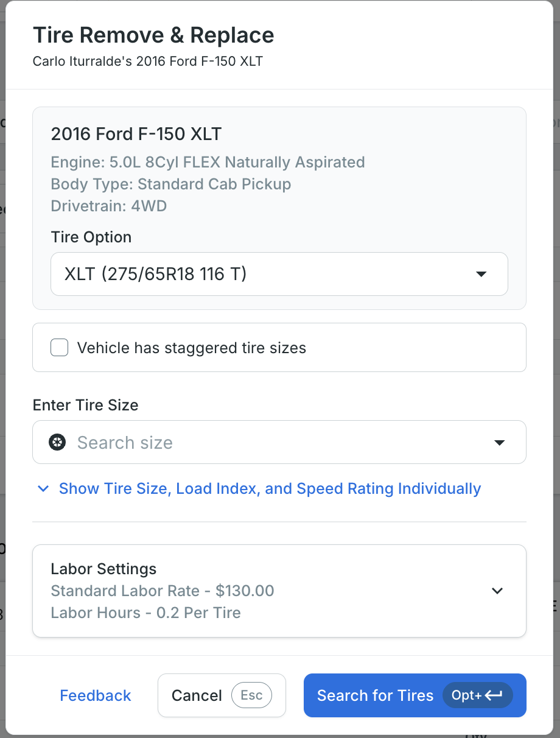Expand individual tire size, load, speed fields
This screenshot has height=738, width=560.
[x=270, y=489]
